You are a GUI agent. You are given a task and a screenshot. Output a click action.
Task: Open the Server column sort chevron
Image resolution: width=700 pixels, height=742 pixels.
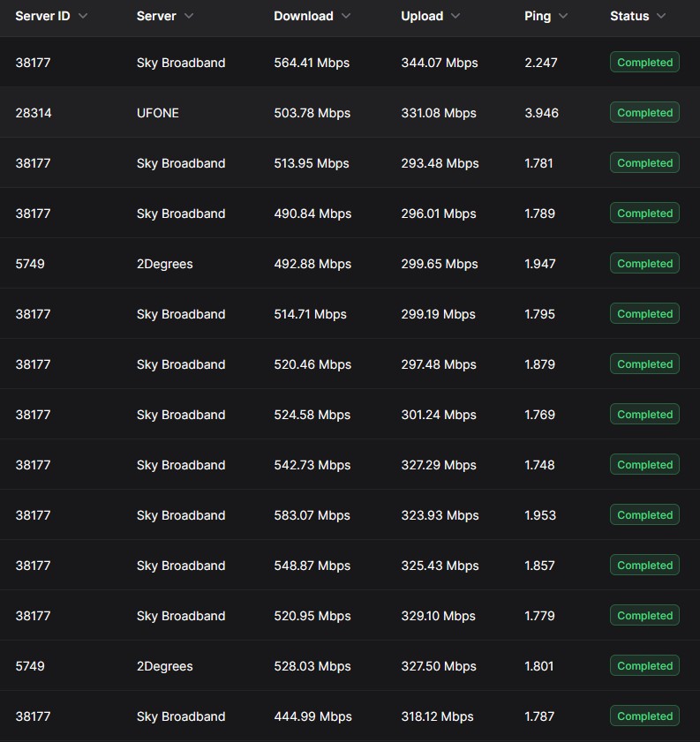click(x=189, y=16)
